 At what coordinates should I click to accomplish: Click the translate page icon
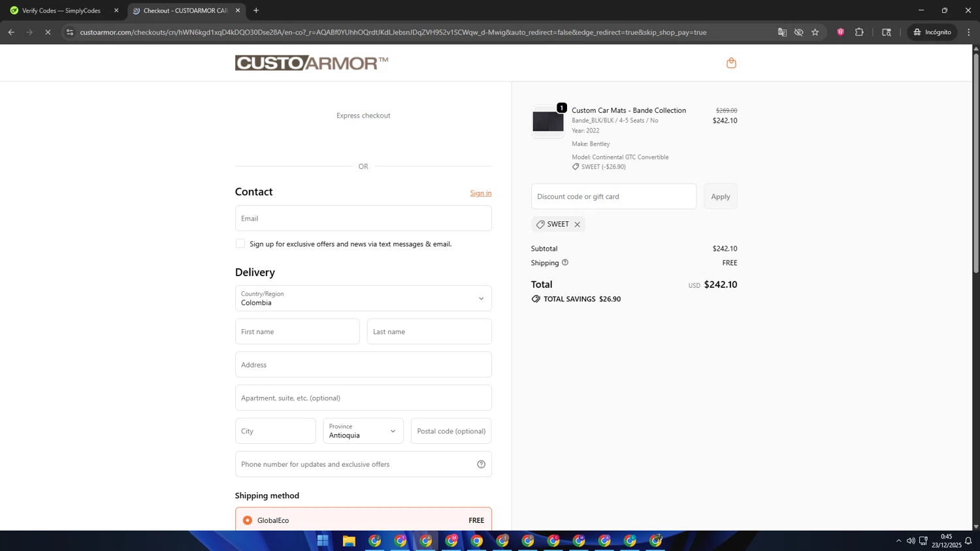[x=782, y=32]
